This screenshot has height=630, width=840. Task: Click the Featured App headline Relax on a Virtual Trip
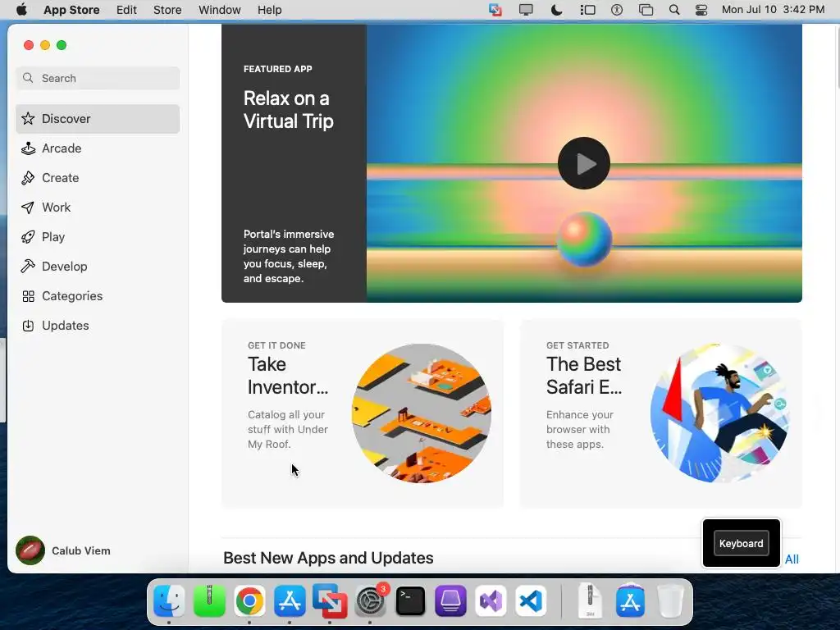[x=288, y=109]
